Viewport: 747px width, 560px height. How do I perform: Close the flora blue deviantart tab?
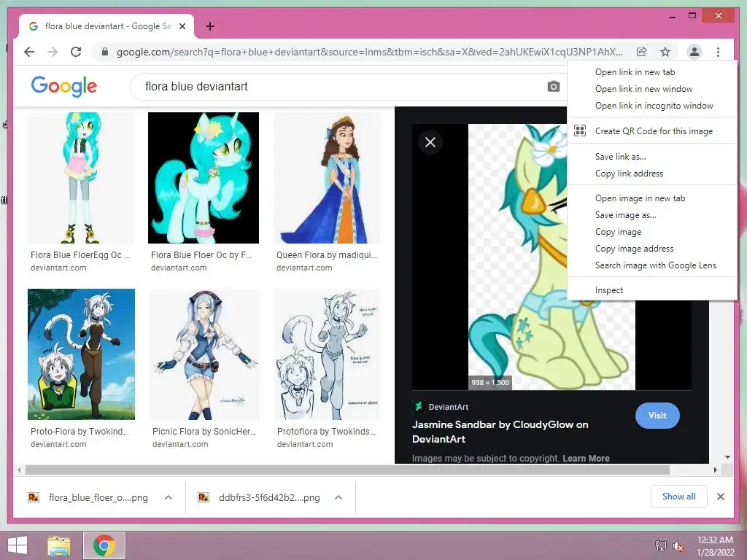coord(182,26)
